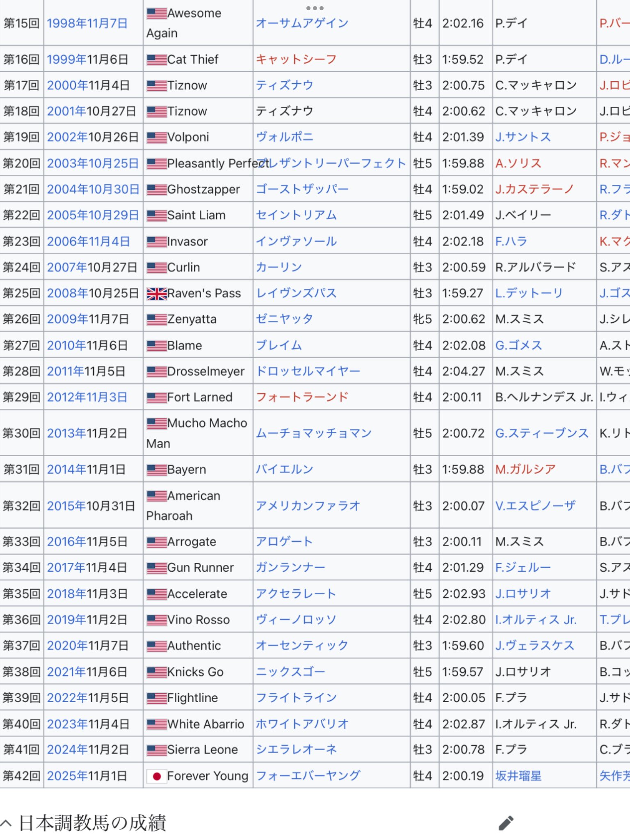Image resolution: width=630 pixels, height=840 pixels.
Task: Click the US flag beside Accelerate
Action: [x=157, y=594]
